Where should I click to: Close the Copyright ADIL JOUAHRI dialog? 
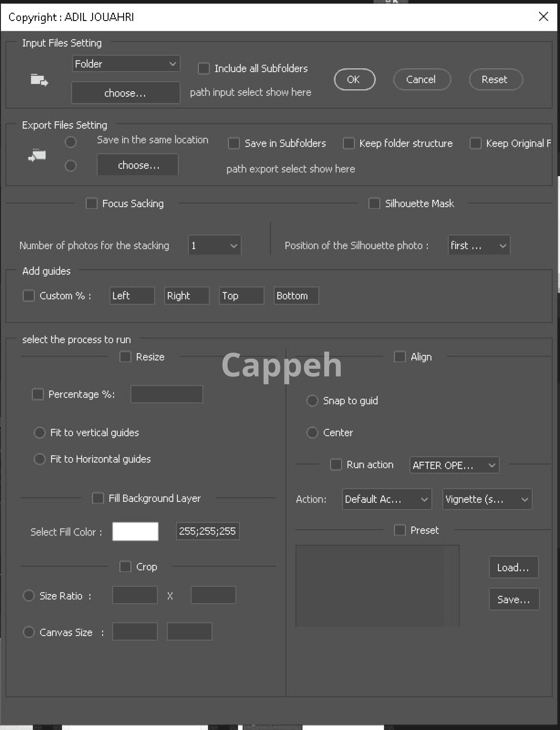tap(543, 16)
